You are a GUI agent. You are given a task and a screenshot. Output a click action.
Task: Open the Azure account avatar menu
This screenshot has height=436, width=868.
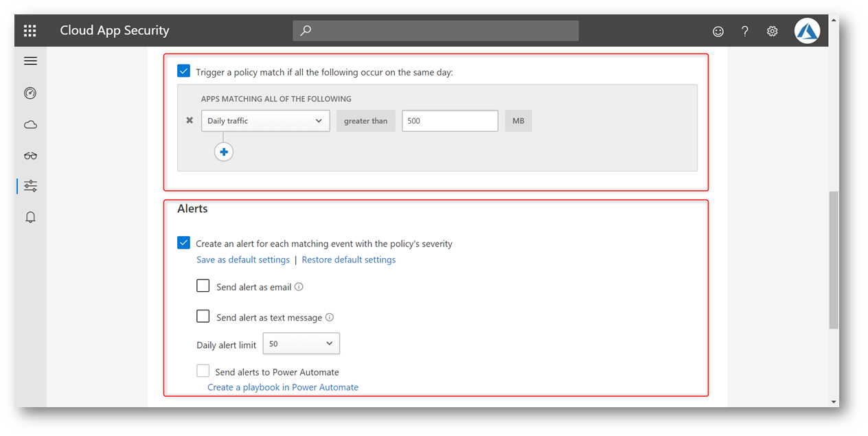pyautogui.click(x=807, y=31)
